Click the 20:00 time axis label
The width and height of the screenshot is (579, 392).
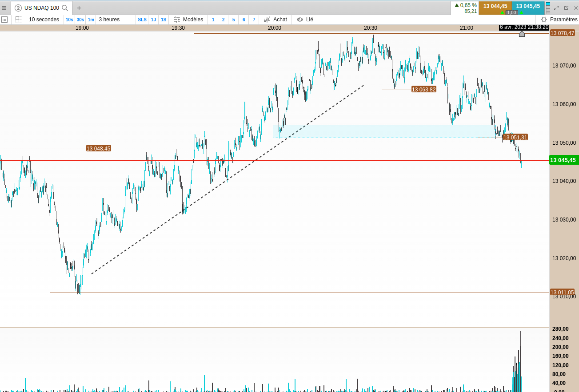point(275,28)
